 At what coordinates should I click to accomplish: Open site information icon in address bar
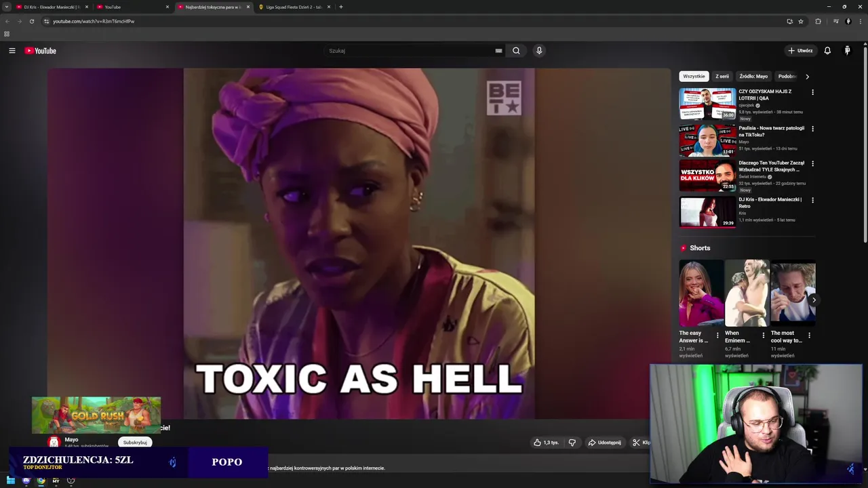pyautogui.click(x=46, y=21)
